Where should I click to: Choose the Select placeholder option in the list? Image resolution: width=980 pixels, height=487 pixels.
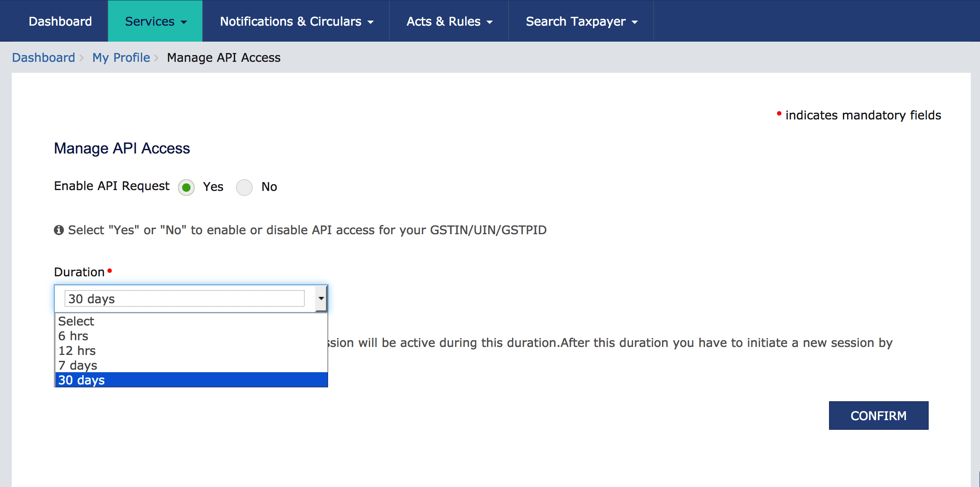76,321
